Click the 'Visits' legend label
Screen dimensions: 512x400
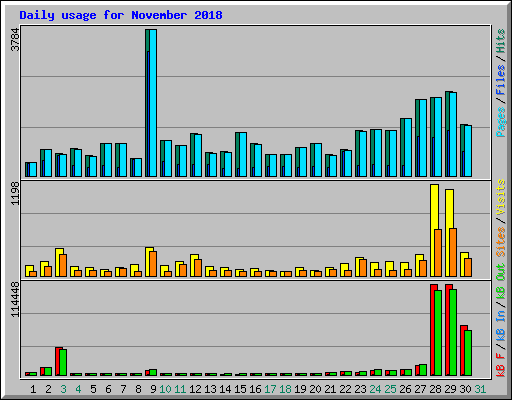pos(501,197)
